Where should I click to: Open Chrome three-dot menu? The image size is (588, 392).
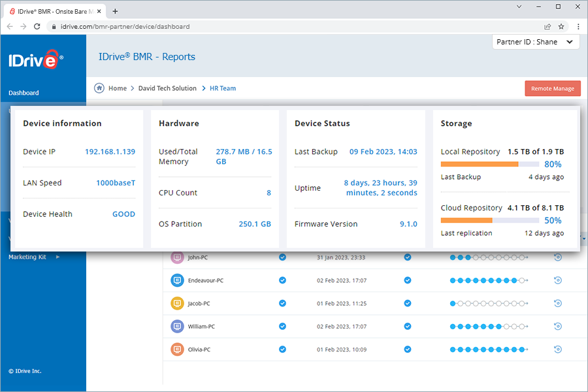578,27
